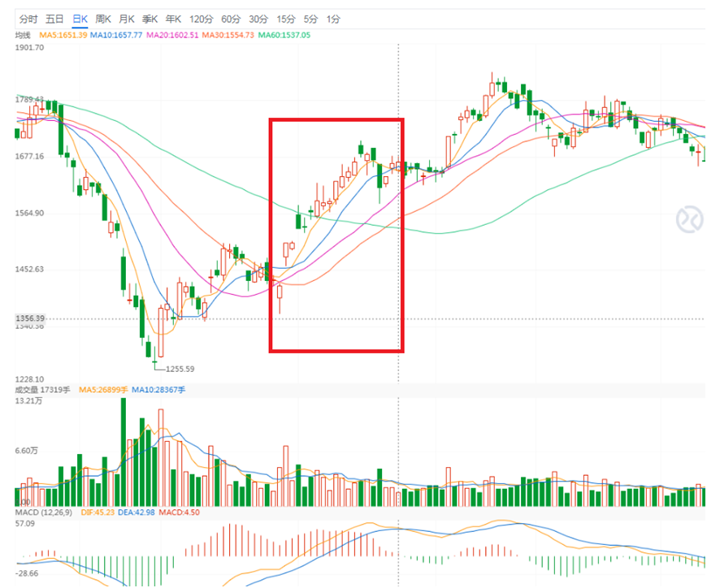The height and width of the screenshot is (588, 707).
Task: Open the 月K monthly chart tab
Action: point(127,19)
